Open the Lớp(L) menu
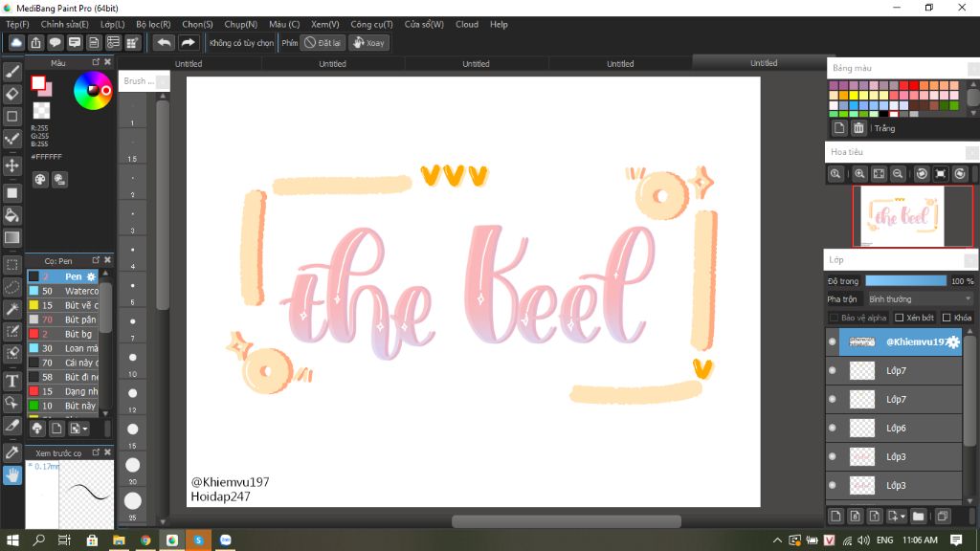This screenshot has height=551, width=980. 113,24
